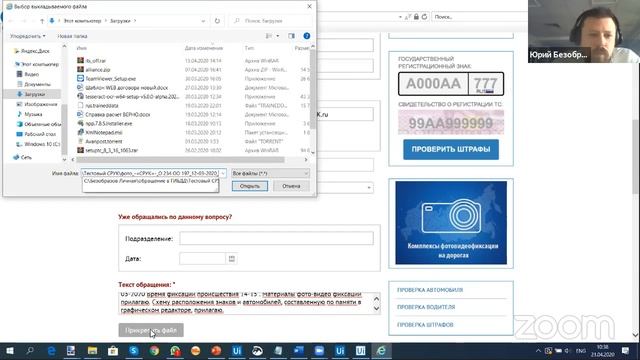Open Zoom app on taskbar

[319, 351]
